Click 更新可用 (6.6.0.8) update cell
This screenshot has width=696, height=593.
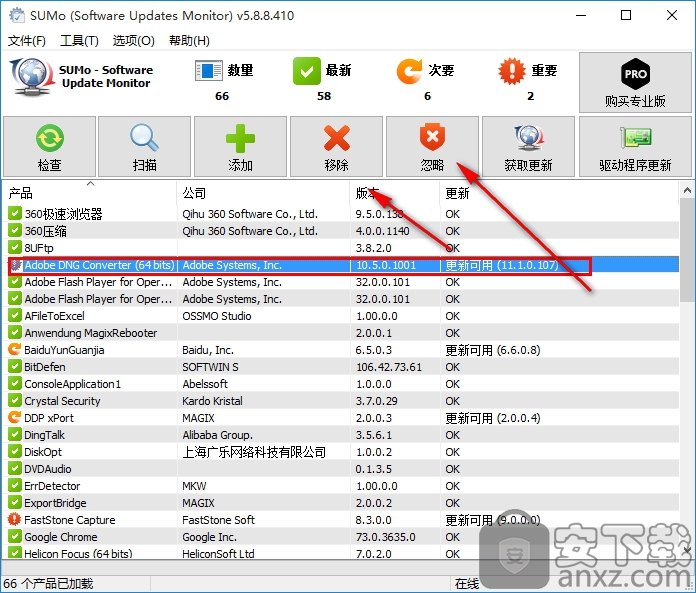493,350
